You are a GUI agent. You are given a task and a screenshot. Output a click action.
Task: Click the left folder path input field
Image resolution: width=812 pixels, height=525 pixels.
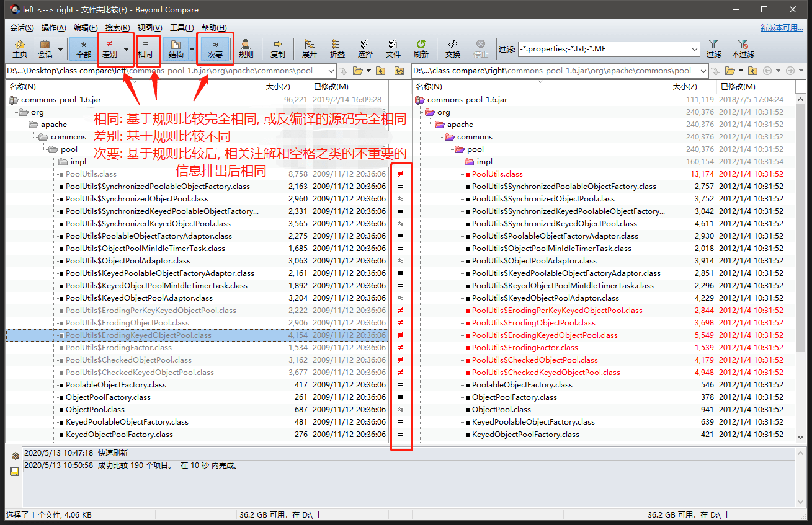tap(171, 71)
